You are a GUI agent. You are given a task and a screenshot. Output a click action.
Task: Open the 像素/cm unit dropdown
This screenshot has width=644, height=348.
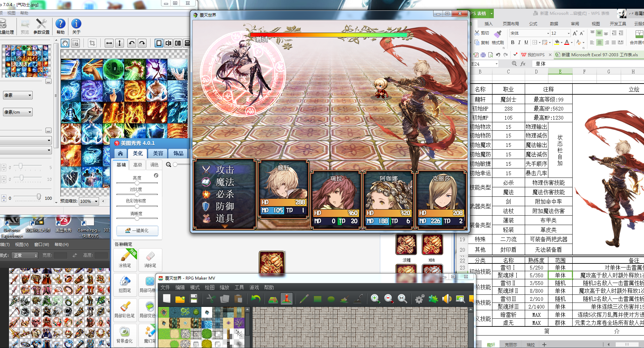tap(18, 112)
